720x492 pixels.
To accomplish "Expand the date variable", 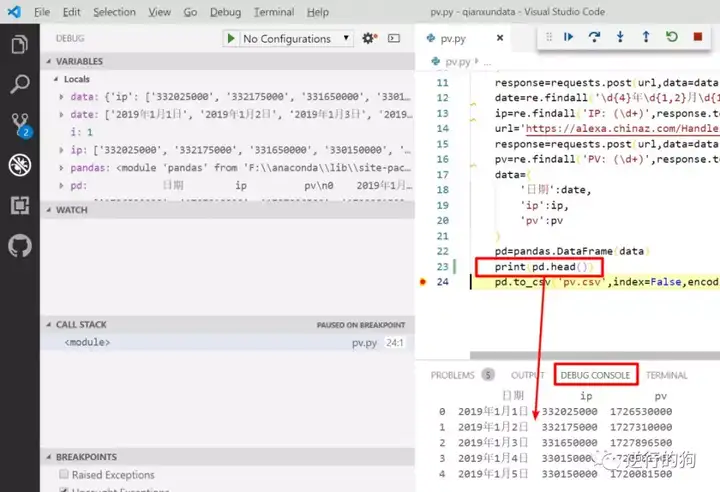I will [61, 114].
